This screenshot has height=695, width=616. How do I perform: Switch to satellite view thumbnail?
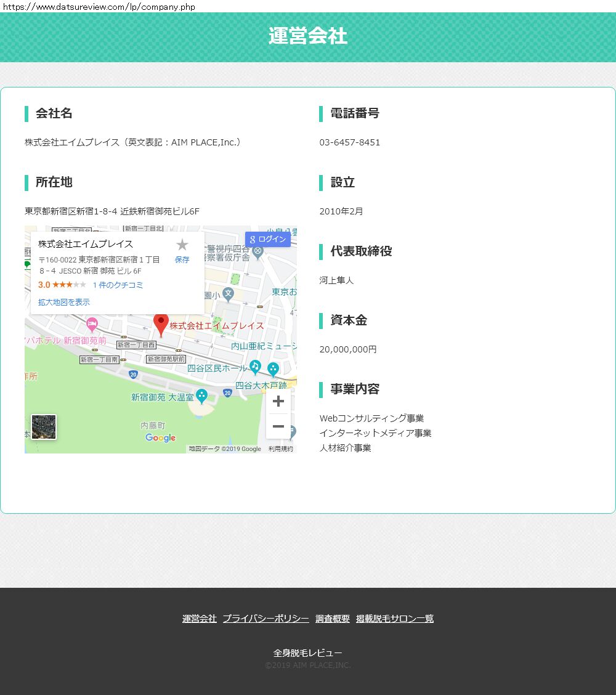(44, 427)
